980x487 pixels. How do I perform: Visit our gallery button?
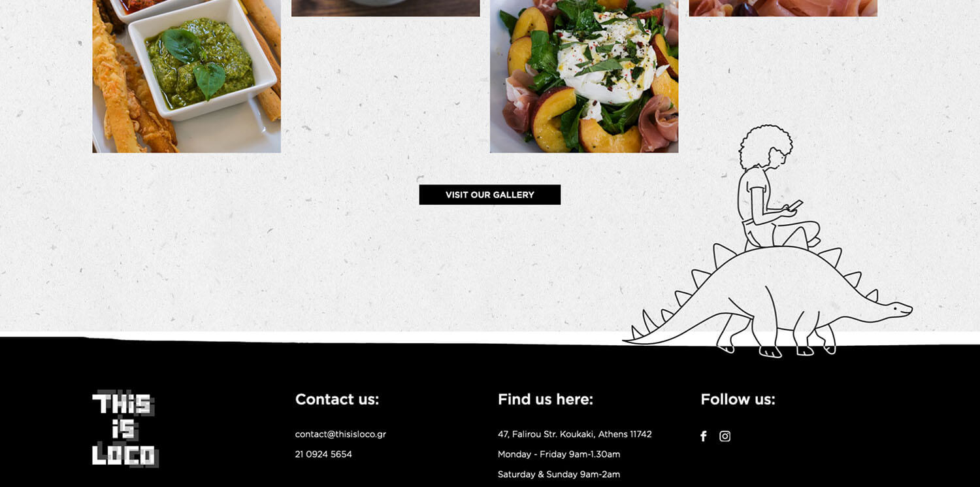pos(490,195)
